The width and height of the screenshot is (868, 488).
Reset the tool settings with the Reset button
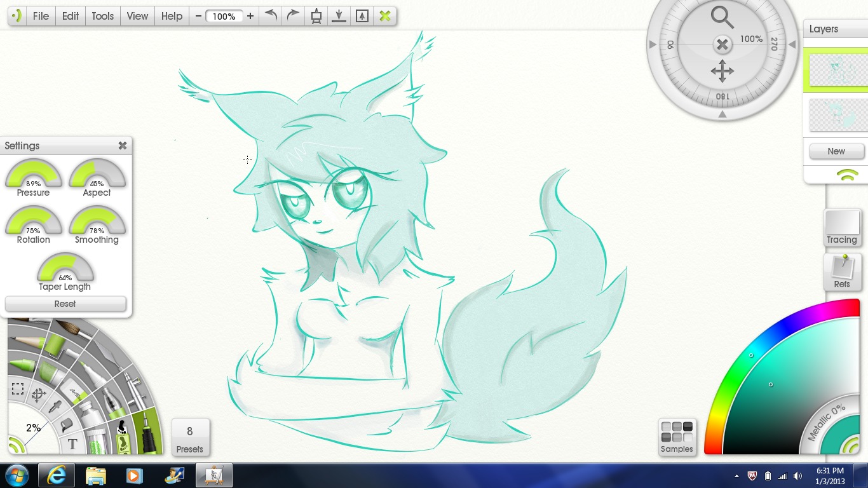tap(65, 304)
